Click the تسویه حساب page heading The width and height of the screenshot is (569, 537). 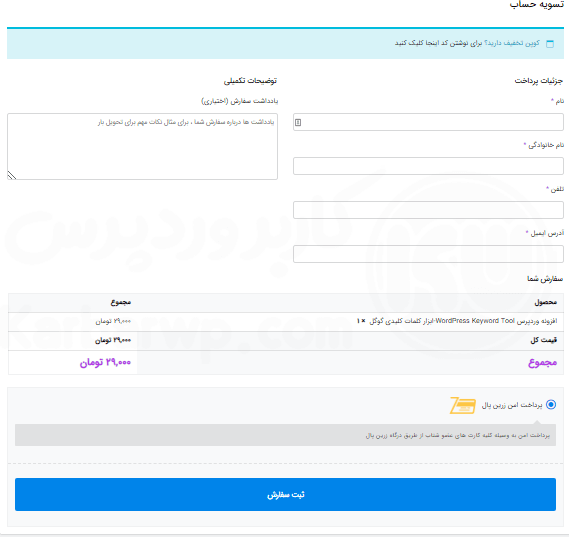537,4
